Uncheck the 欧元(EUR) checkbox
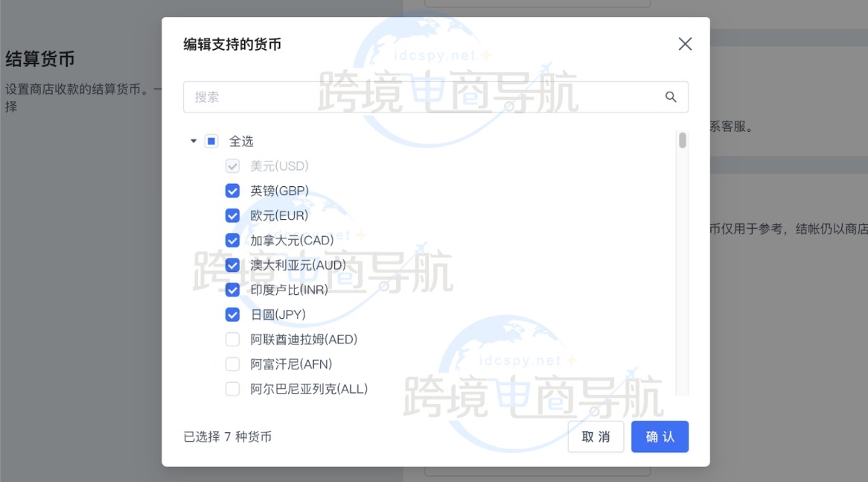This screenshot has width=868, height=482. tap(232, 215)
